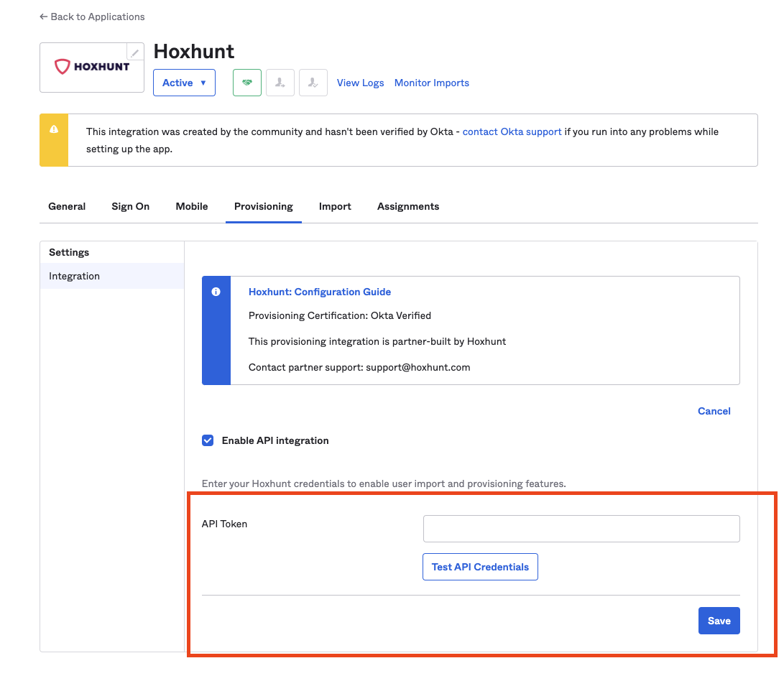Click the yellow warning alert icon
Screen dimensions: 784x676
(54, 129)
